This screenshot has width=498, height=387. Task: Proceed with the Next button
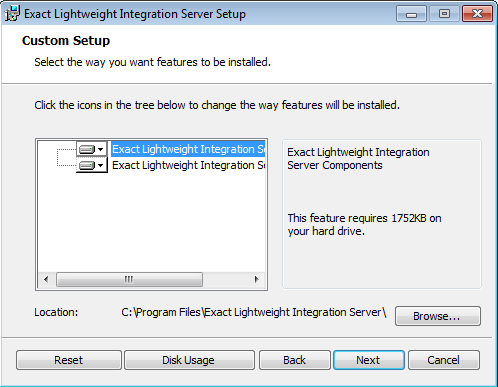click(369, 360)
